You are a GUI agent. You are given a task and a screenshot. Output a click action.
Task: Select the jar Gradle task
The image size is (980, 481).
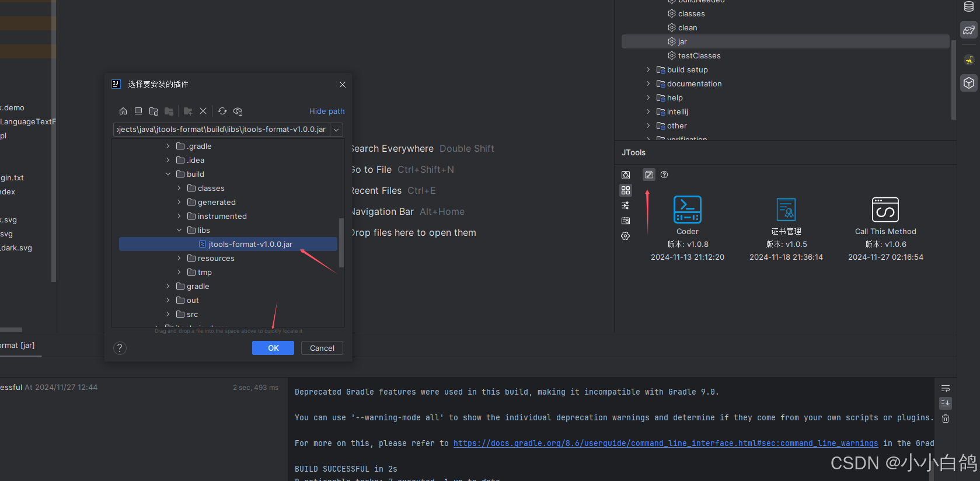click(785, 41)
